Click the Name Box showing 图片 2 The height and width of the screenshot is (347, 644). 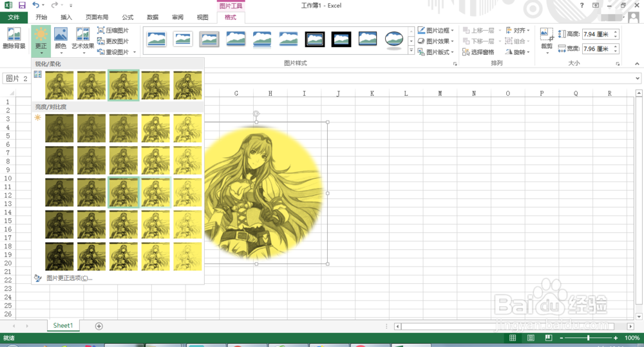click(x=17, y=79)
